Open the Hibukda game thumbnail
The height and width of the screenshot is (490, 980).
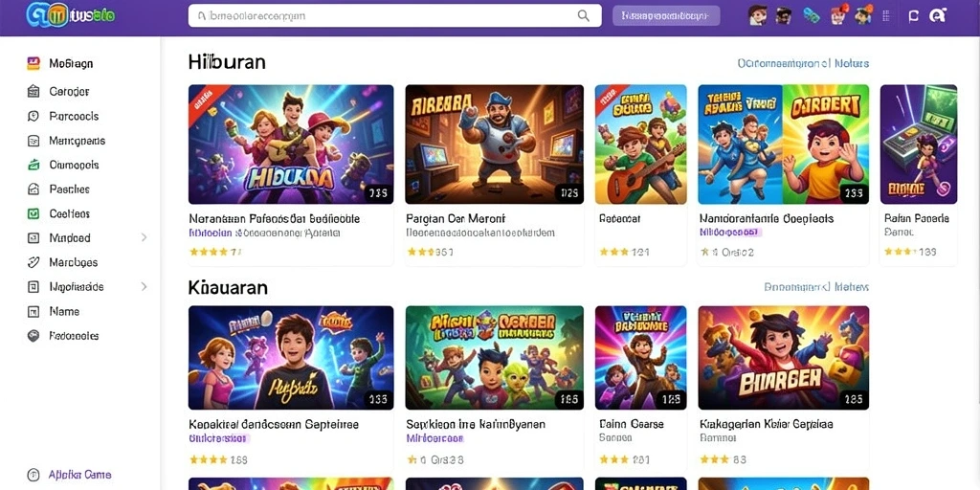click(x=291, y=145)
